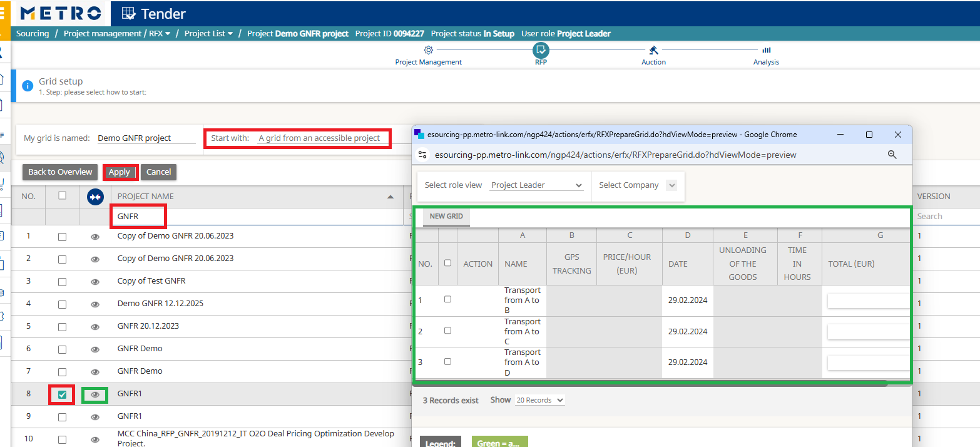Preview grid of row 1 Copy of Demo GNFR
This screenshot has height=447, width=980.
tap(95, 237)
